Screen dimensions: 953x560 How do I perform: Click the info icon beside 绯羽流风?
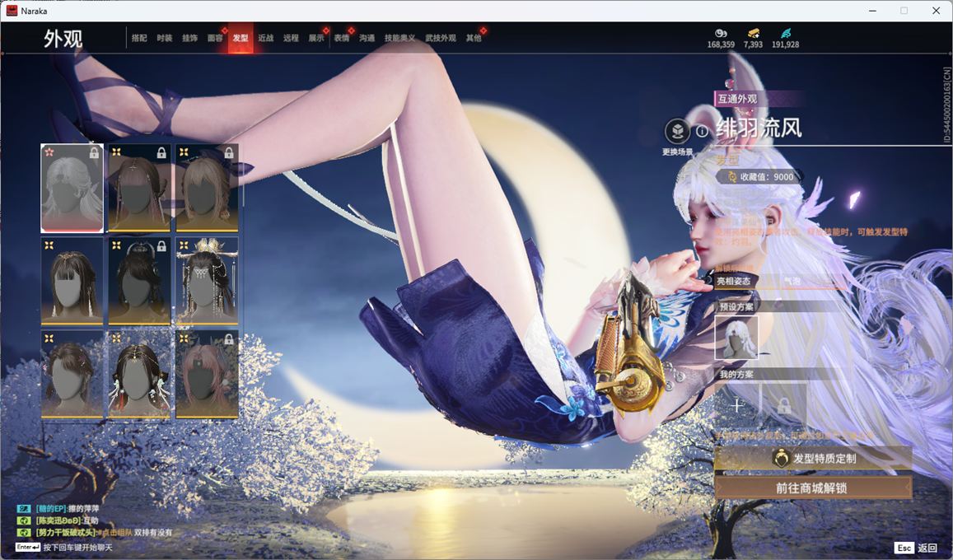[702, 131]
